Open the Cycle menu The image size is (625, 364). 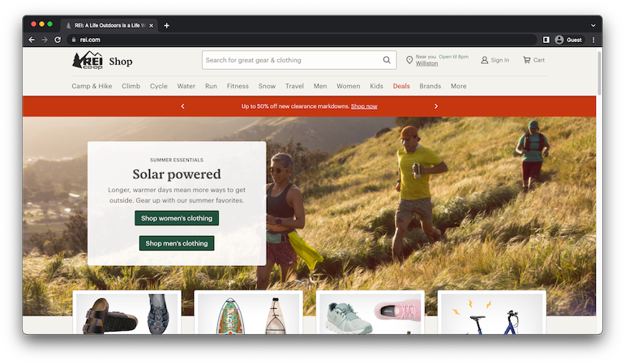159,86
